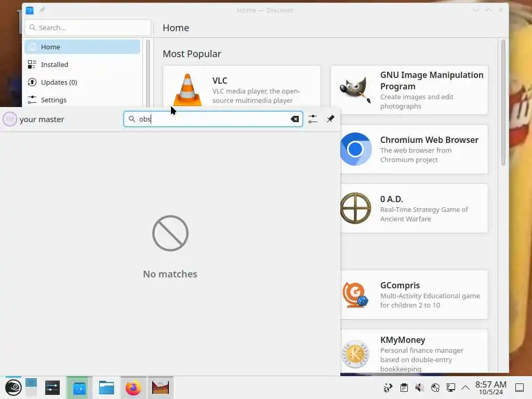
Task: Pin the application launcher open
Action: click(x=330, y=119)
